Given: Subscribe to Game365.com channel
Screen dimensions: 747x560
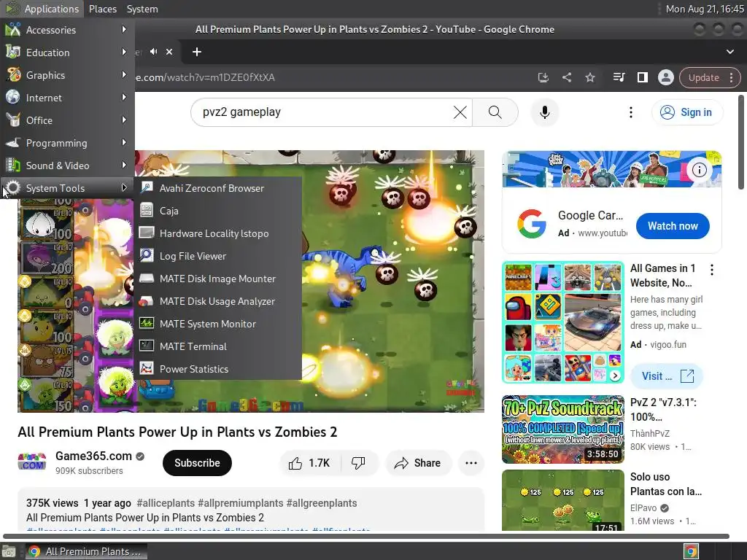Looking at the screenshot, I should (197, 463).
